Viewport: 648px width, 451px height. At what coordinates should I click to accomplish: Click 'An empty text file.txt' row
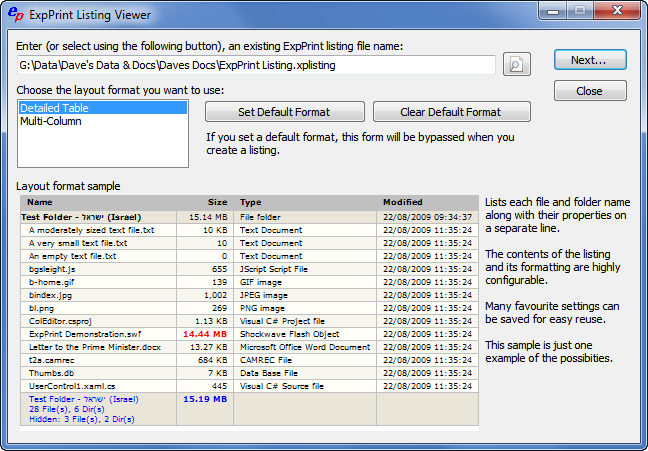click(250, 256)
